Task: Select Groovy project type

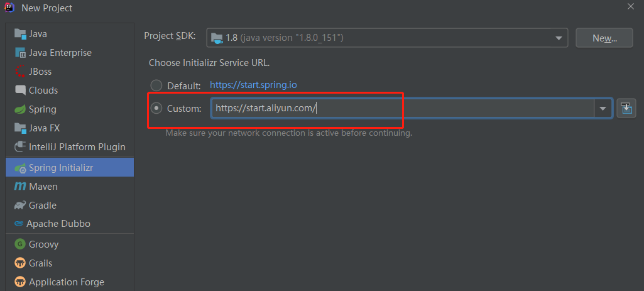Action: [70, 244]
